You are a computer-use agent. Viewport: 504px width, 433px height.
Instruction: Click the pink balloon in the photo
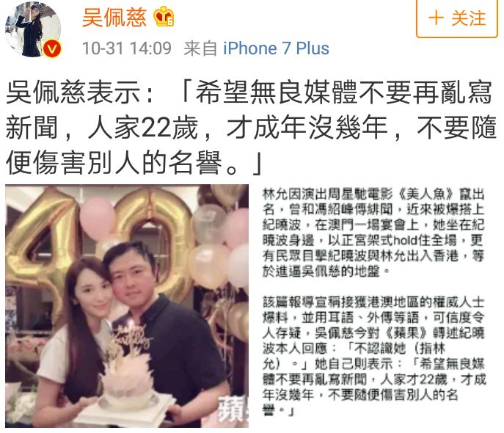click(97, 217)
